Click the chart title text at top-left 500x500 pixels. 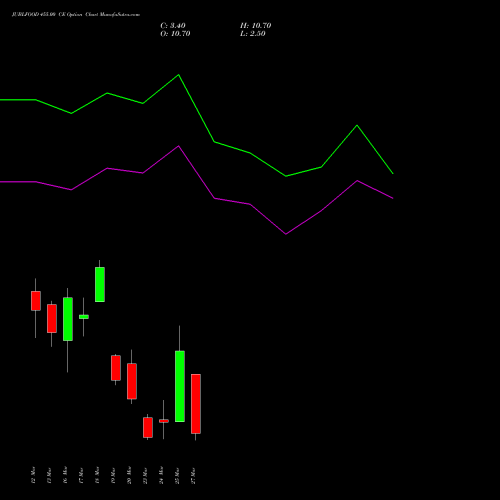76,15
